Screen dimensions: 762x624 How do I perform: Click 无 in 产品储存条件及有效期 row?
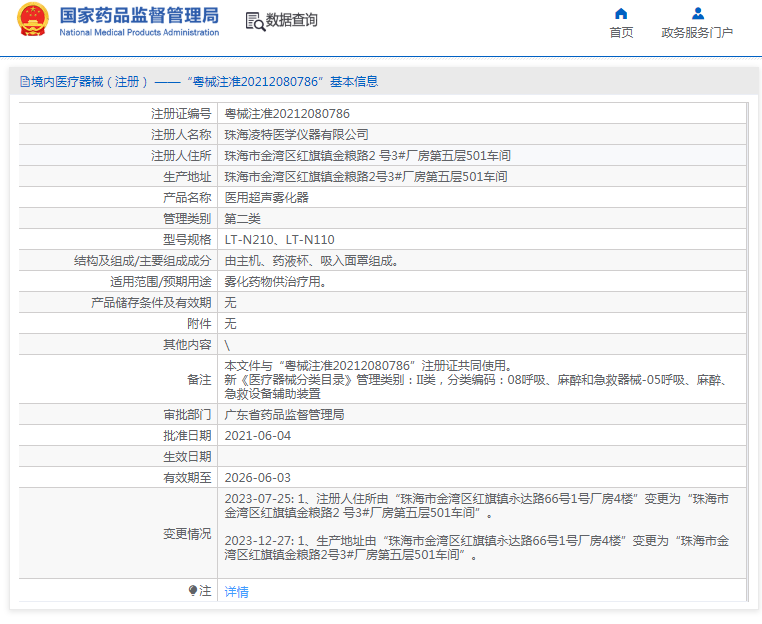point(230,303)
